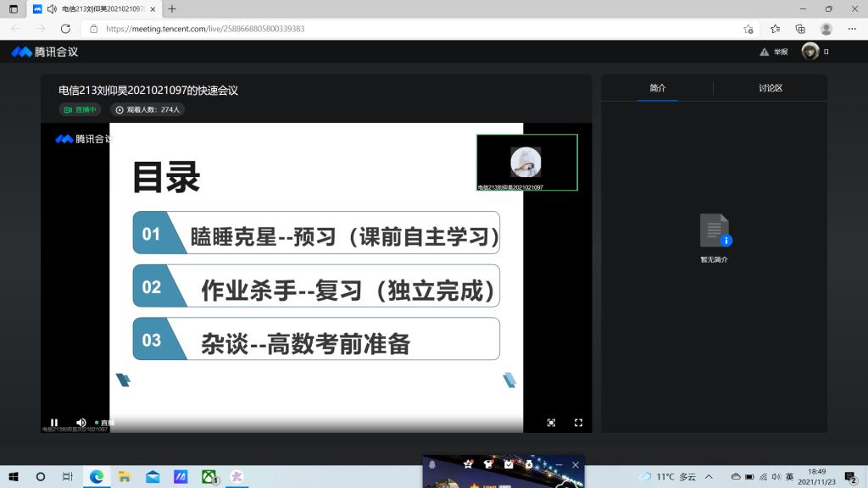Click the presenter's camera thumbnail

(x=526, y=162)
